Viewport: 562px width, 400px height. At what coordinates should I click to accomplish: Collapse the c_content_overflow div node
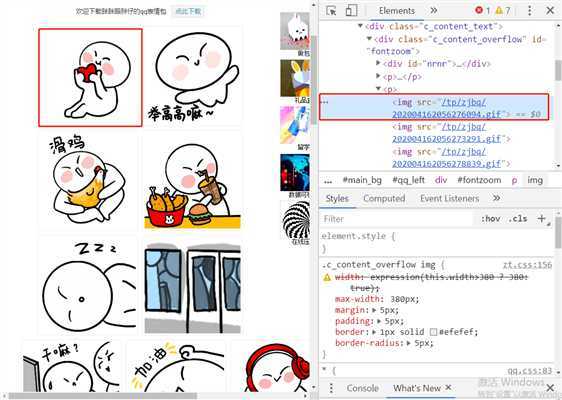click(x=369, y=38)
